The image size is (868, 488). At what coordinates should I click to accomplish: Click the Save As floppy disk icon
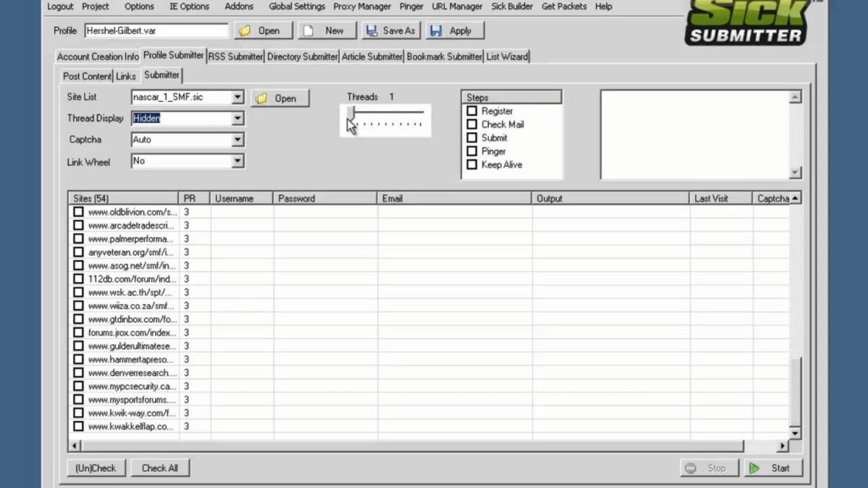pyautogui.click(x=371, y=31)
